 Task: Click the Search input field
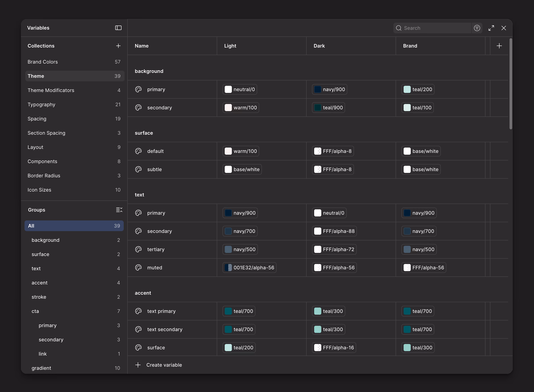point(432,28)
